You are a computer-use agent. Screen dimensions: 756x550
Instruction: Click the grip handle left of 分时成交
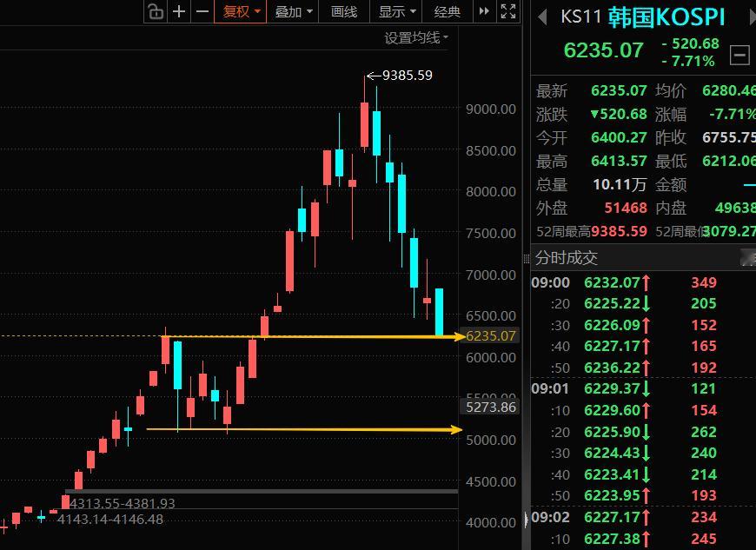point(527,259)
